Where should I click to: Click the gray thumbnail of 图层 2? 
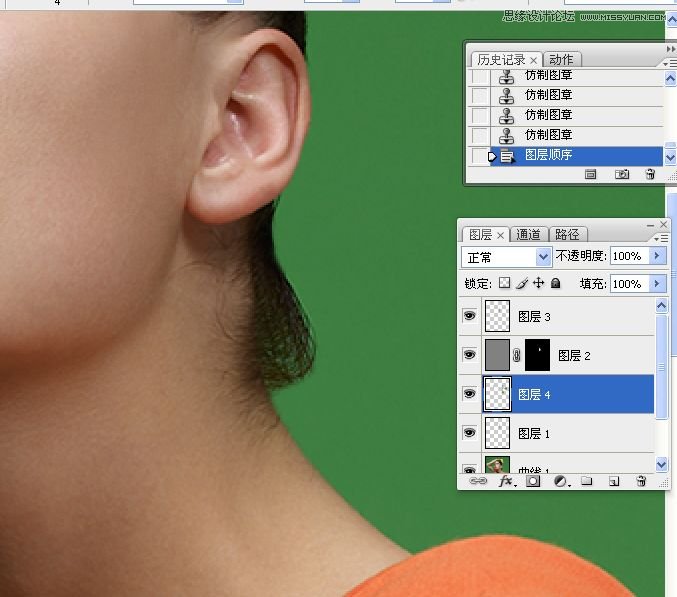pyautogui.click(x=497, y=355)
